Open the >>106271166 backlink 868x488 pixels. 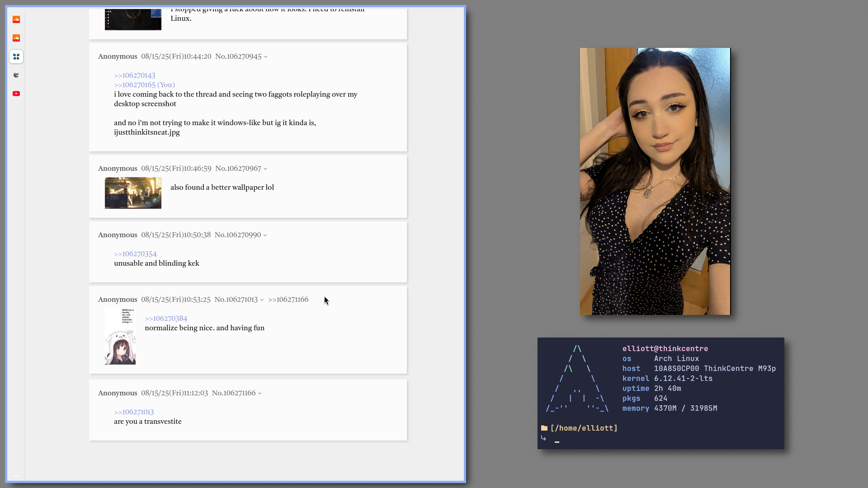pos(288,300)
